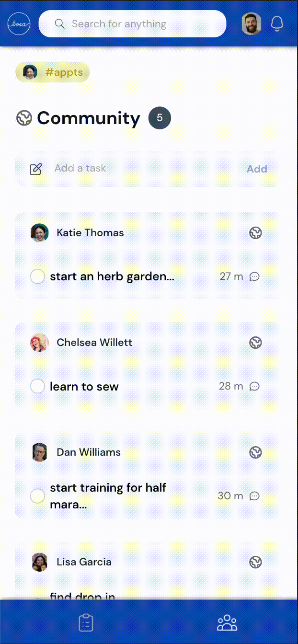Open comments on learn to sew task
Viewport: 298px width, 644px height.
(x=255, y=386)
